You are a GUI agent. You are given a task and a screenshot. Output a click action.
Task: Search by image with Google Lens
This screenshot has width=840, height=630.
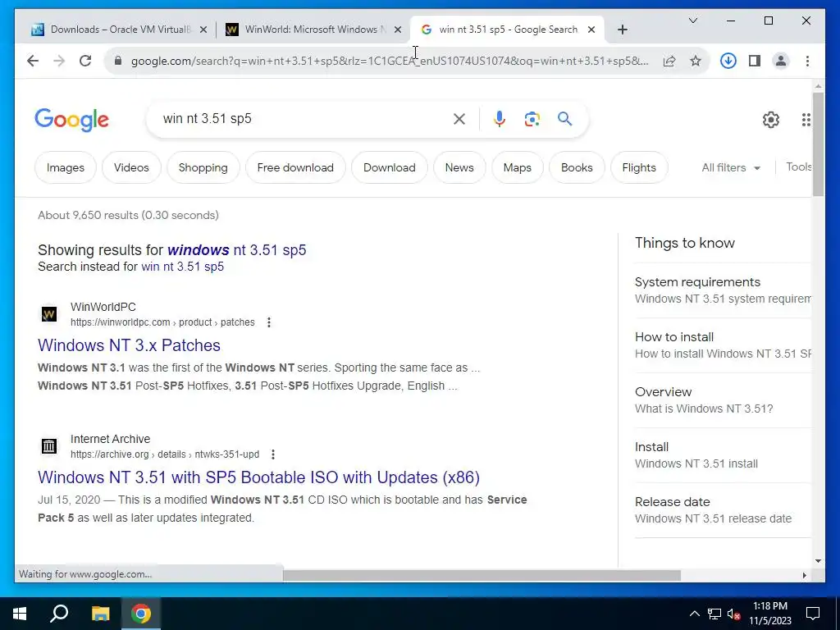(532, 119)
